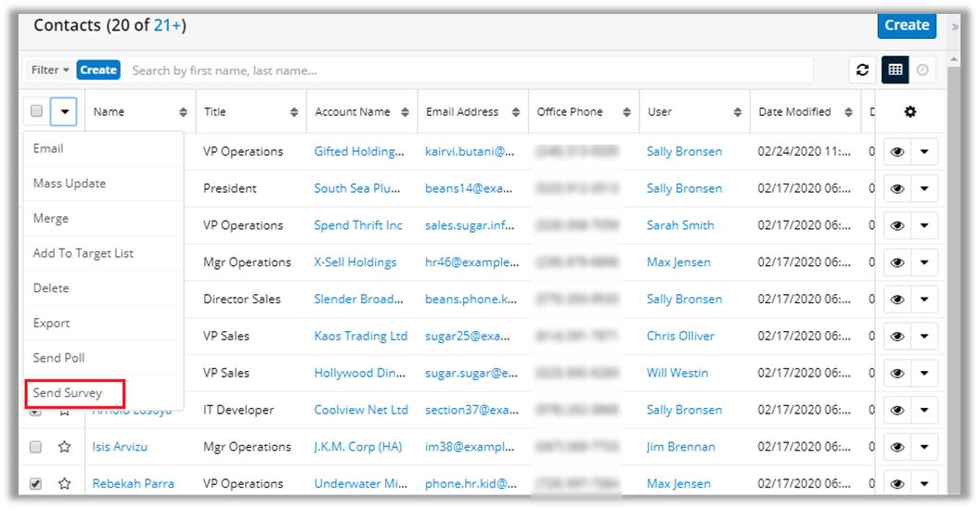Switch to the list grid view icon

tap(895, 70)
